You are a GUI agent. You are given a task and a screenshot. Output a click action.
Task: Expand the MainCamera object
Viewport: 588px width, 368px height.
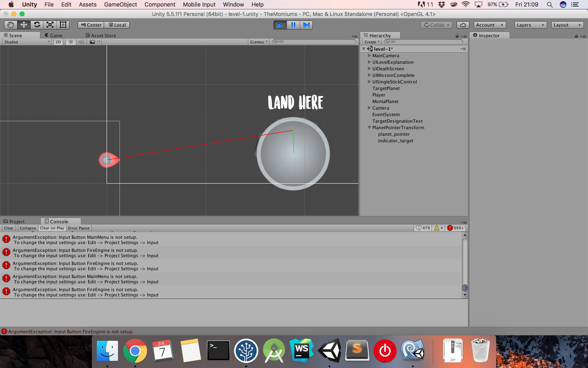click(370, 56)
